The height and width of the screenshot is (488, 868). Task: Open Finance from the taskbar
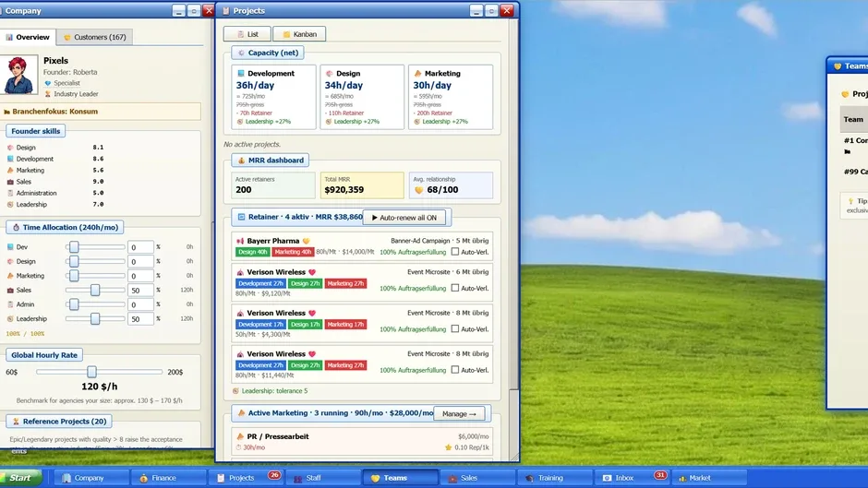point(163,478)
